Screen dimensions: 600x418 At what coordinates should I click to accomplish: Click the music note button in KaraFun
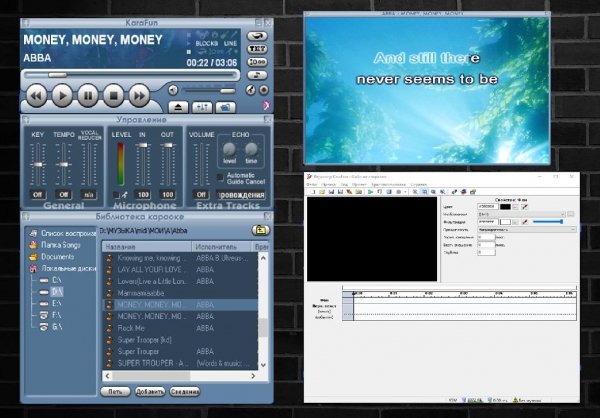tap(257, 75)
